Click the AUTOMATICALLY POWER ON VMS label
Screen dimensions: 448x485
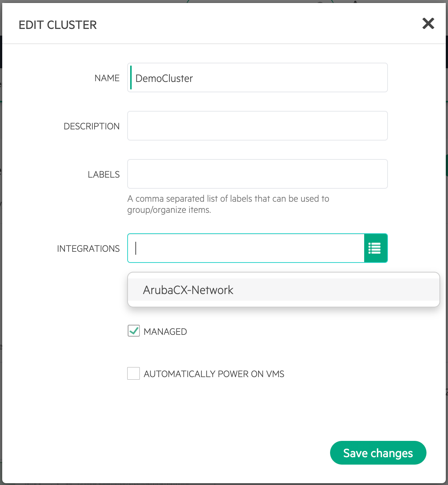tap(214, 374)
